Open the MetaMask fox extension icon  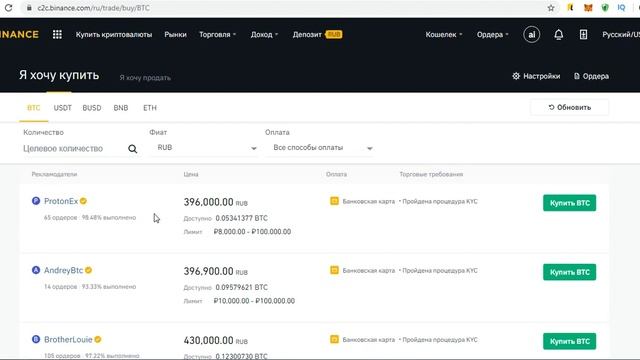[588, 8]
